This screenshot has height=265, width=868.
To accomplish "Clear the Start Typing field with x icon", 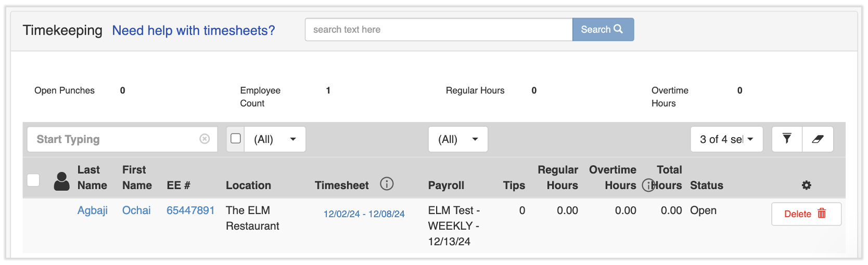I will [x=205, y=139].
